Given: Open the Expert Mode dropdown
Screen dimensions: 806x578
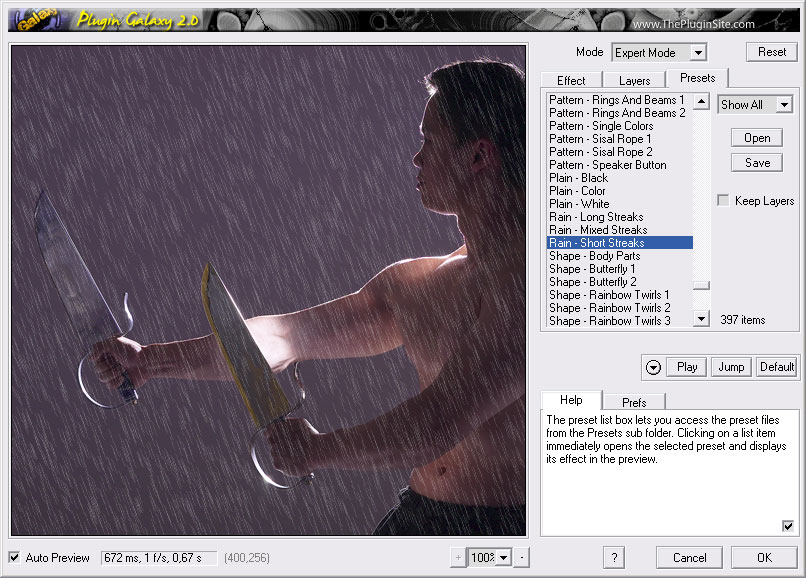Looking at the screenshot, I should [659, 52].
